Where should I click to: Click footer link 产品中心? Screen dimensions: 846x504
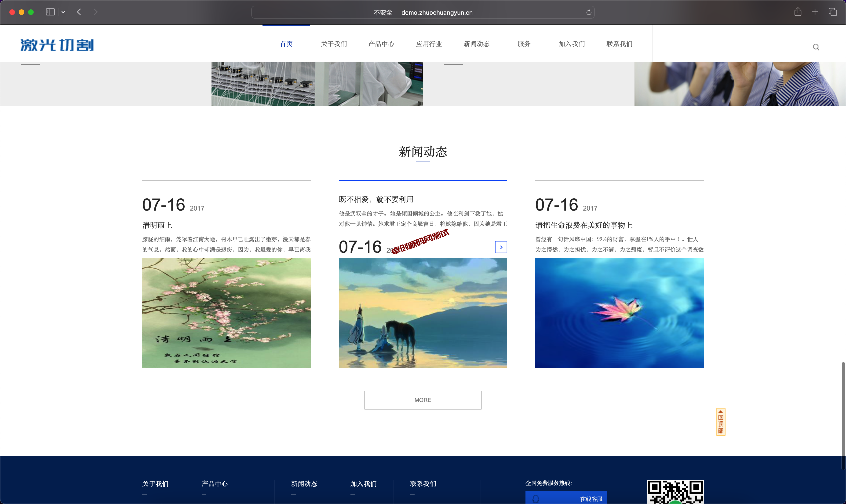point(215,484)
